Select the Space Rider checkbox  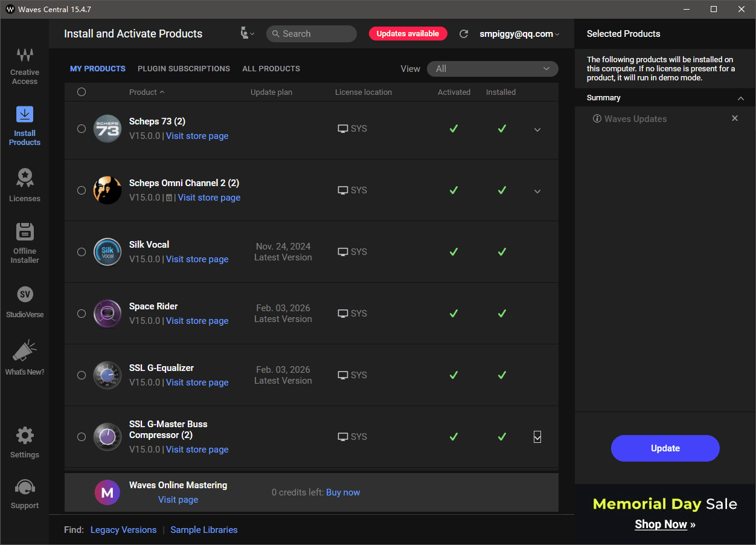[x=82, y=314]
